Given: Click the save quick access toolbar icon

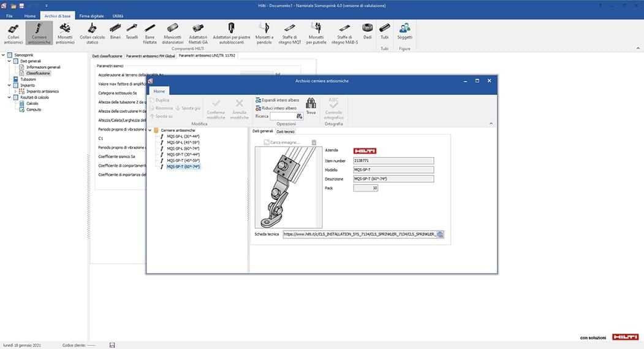Looking at the screenshot, I should [x=22, y=6].
